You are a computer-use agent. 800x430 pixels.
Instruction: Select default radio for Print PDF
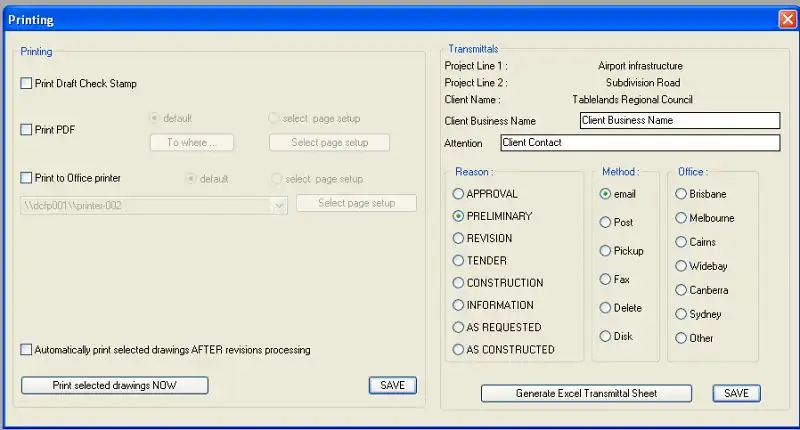[x=154, y=118]
